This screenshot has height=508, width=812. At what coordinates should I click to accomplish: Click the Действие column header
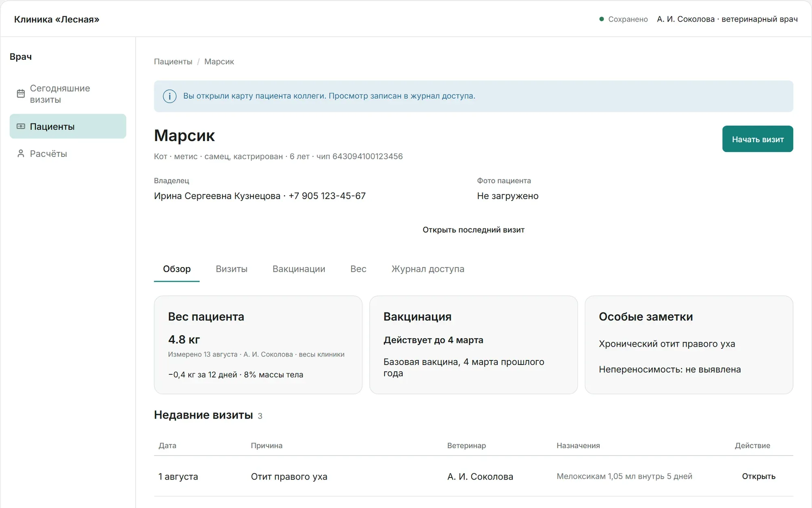(x=752, y=445)
